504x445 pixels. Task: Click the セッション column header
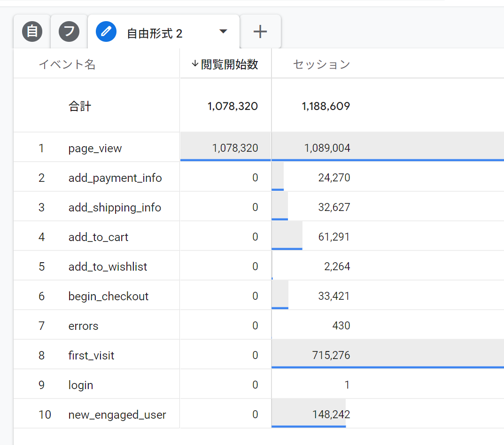(x=321, y=64)
